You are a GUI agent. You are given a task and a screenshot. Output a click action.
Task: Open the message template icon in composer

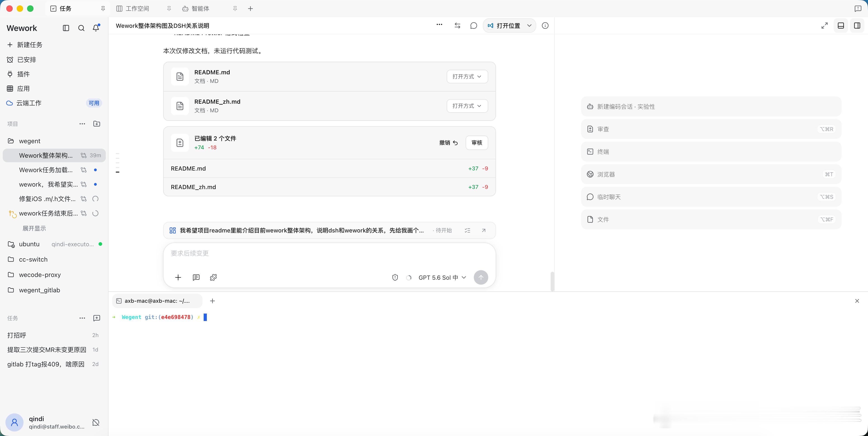click(196, 277)
